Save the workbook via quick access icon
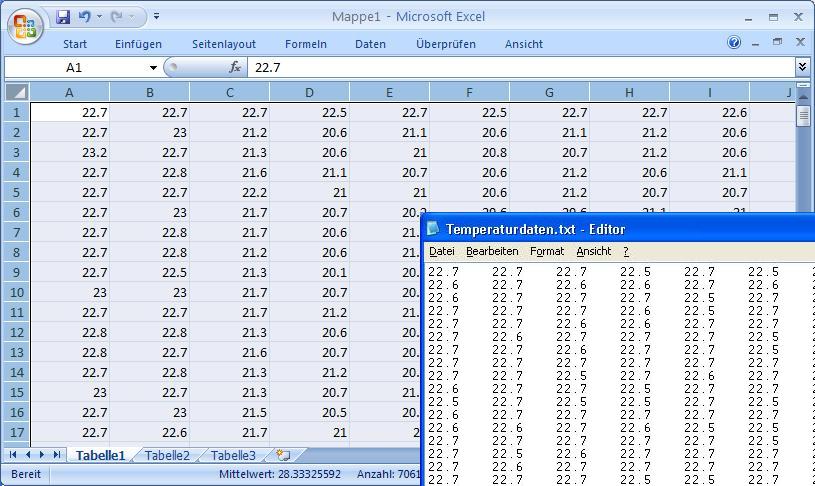This screenshot has width=815, height=486. click(x=64, y=17)
